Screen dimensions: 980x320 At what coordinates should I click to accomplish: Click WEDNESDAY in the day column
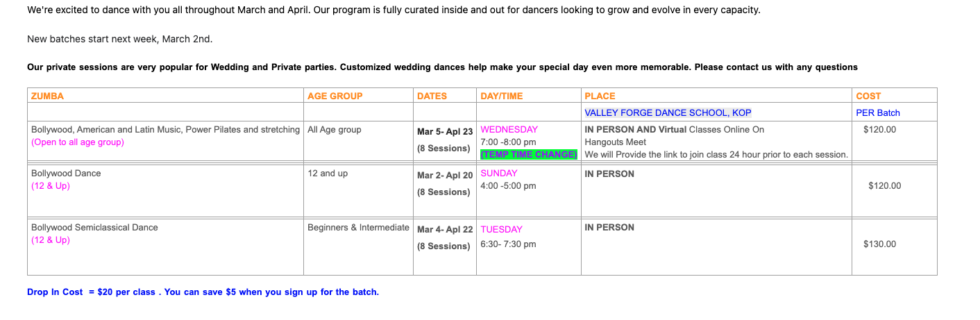pos(509,130)
